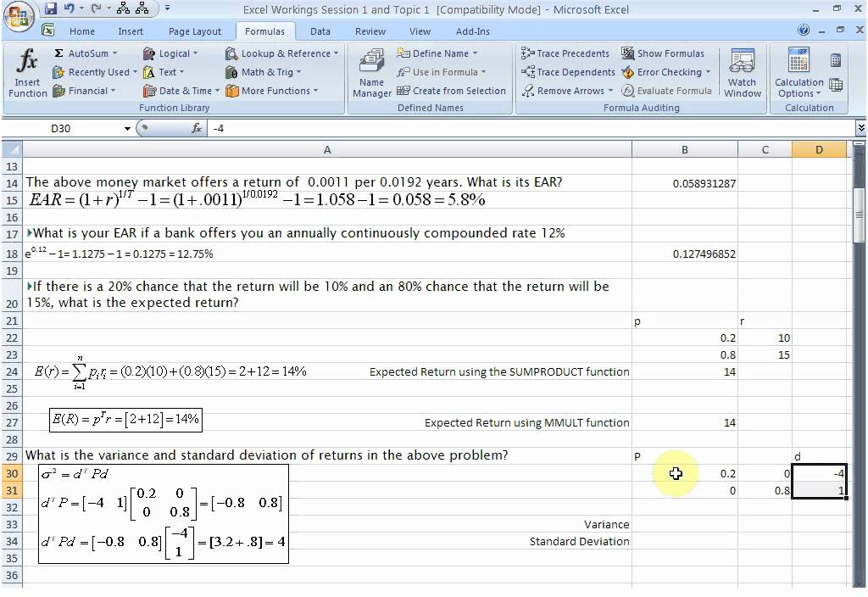
Task: Open Excel Help question mark icon
Action: (804, 30)
